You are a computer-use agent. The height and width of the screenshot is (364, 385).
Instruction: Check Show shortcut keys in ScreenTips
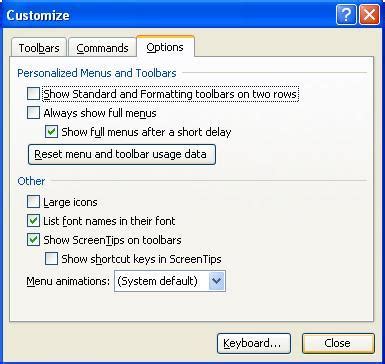tap(51, 259)
